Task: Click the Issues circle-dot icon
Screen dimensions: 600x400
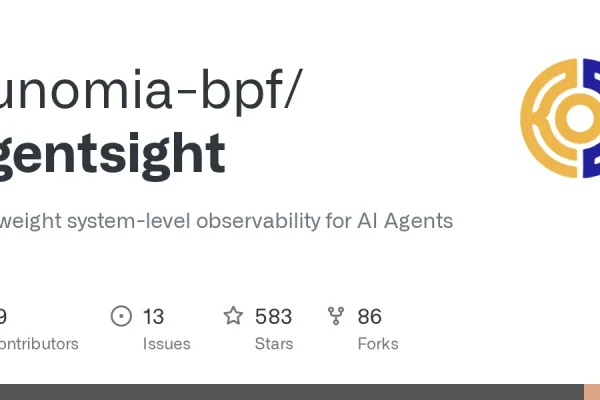Action: (x=121, y=316)
